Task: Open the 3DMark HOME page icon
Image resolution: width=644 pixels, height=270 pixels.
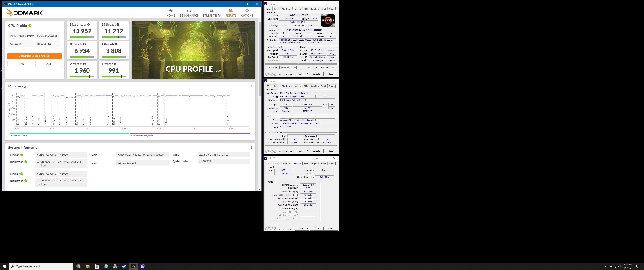Action: click(x=171, y=10)
